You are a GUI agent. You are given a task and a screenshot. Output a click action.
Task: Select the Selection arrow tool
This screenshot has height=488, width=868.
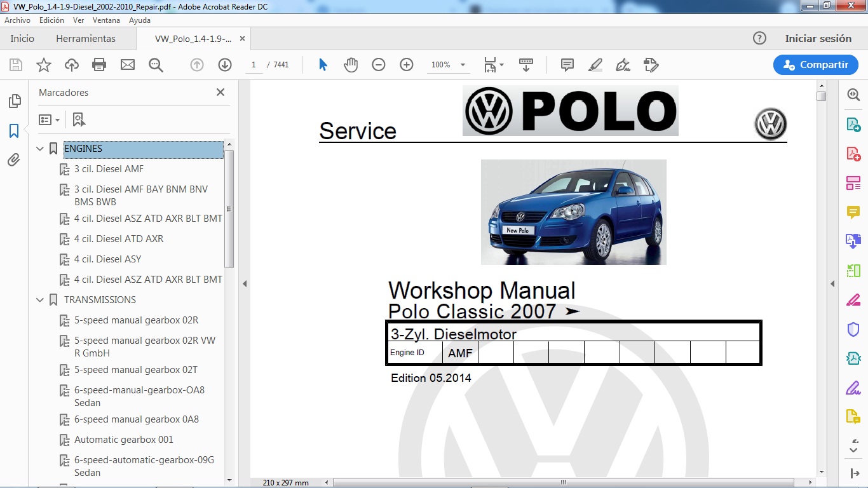pyautogui.click(x=323, y=64)
